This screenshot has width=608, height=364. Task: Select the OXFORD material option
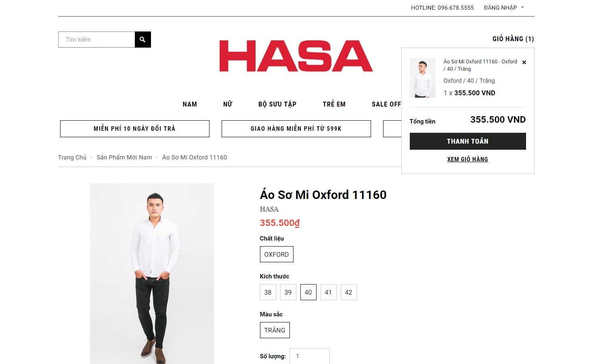(277, 254)
